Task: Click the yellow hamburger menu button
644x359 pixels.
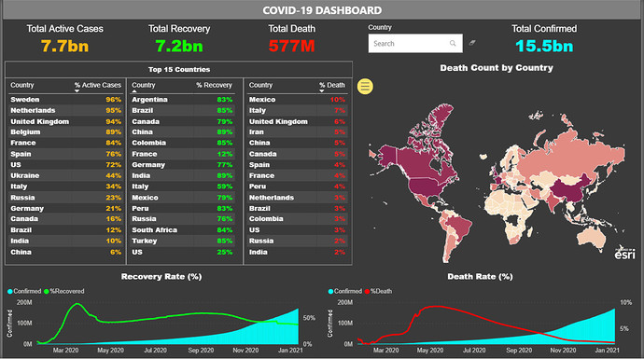Action: [365, 86]
